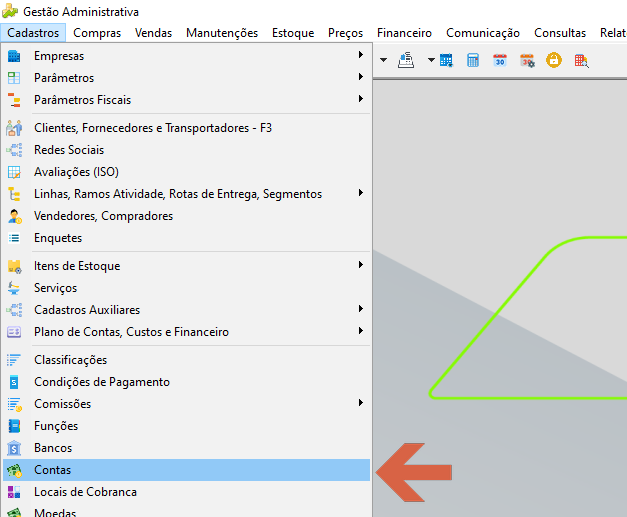
Task: Select the Funções menu entry
Action: point(186,426)
